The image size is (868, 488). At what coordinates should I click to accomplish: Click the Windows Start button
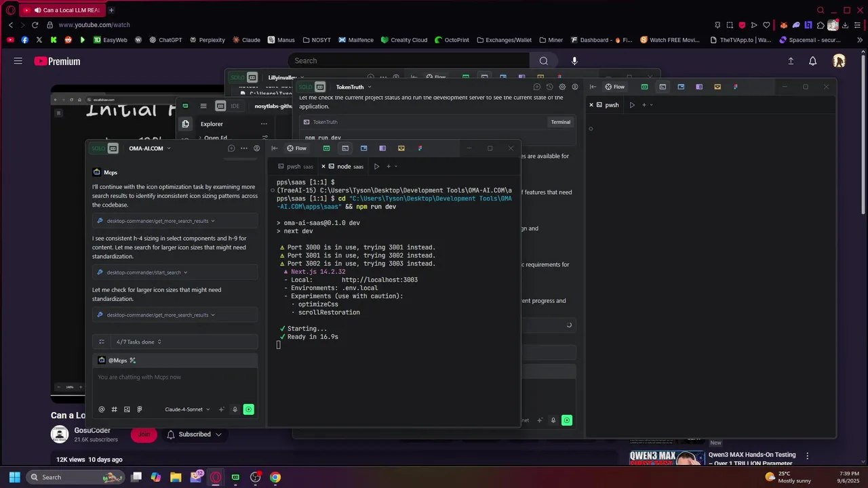pos(14,477)
